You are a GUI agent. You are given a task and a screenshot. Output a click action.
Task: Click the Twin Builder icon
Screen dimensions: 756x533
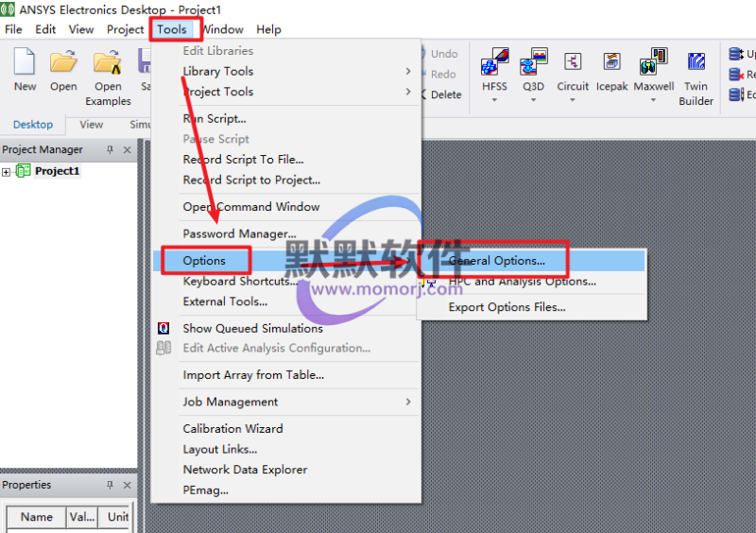click(696, 64)
